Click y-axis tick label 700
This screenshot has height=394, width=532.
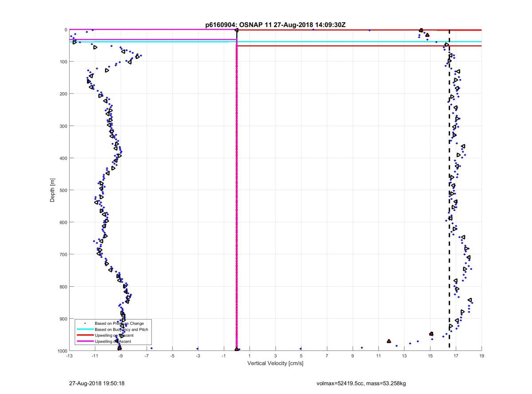coord(63,254)
